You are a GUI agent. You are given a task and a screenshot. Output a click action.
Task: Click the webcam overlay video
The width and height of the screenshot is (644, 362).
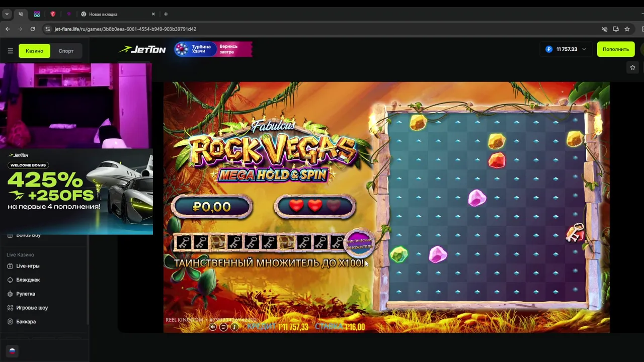(x=76, y=106)
